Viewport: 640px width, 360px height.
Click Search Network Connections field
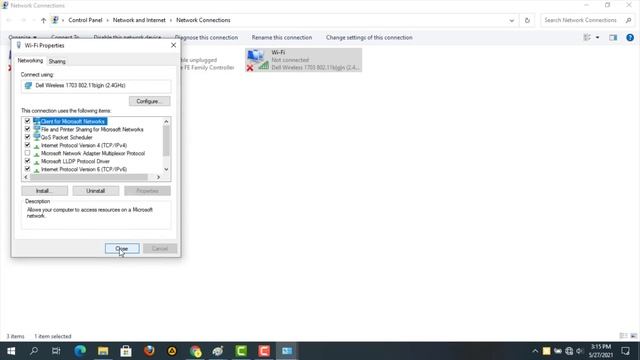coord(588,20)
